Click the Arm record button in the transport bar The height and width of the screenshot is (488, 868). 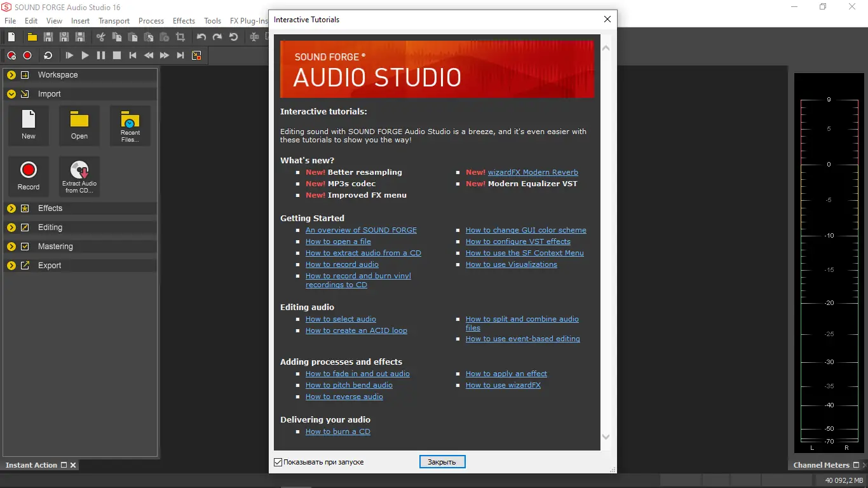[11, 55]
